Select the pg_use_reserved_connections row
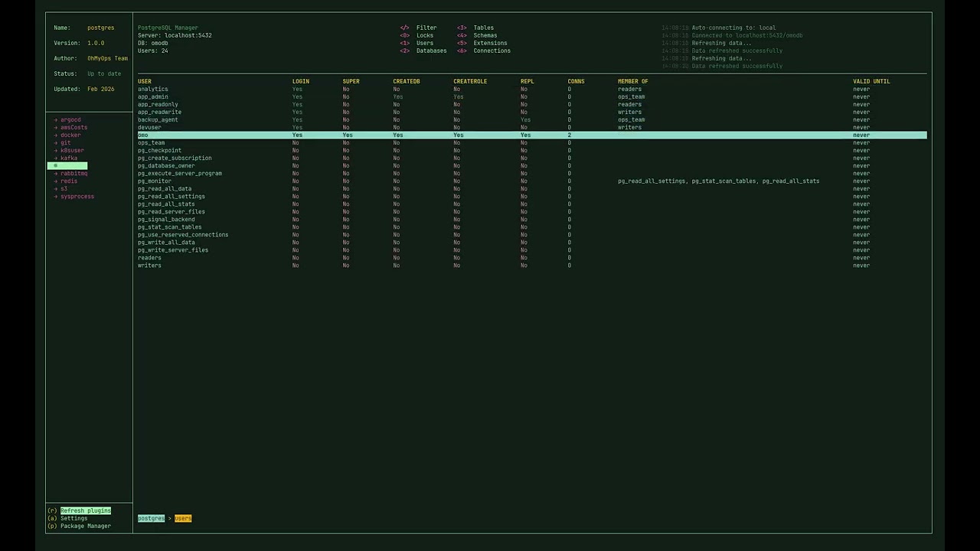 532,235
